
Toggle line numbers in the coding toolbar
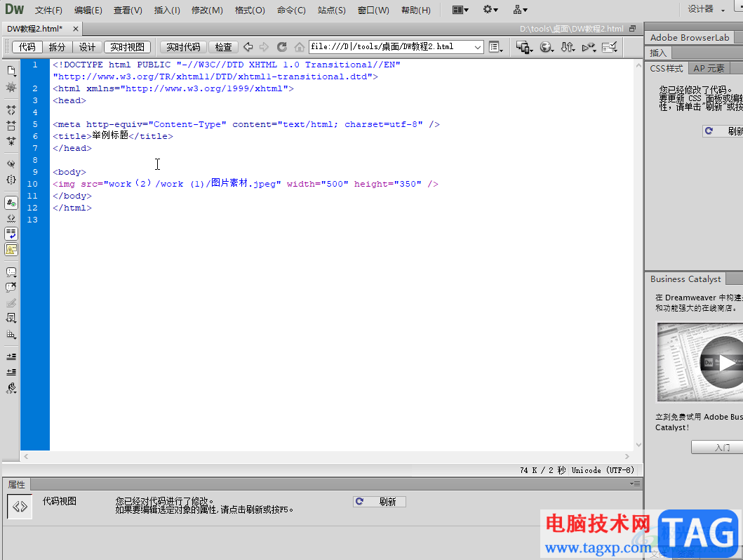point(11,203)
